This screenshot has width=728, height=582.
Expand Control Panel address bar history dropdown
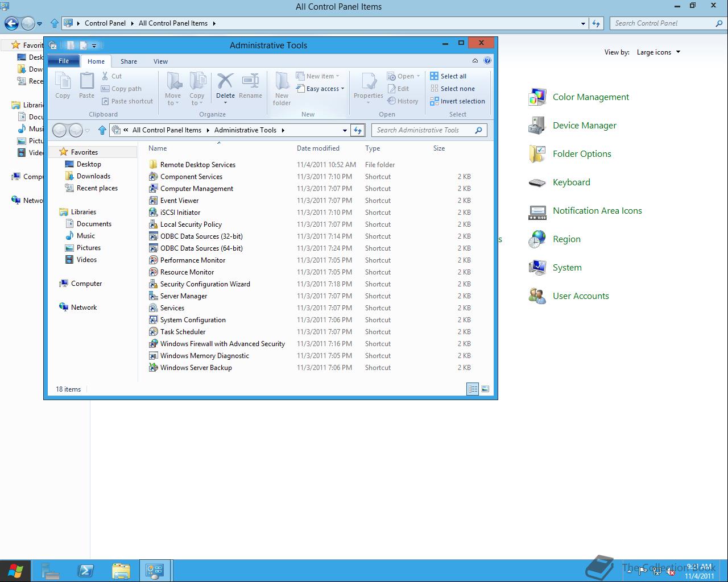tap(583, 23)
